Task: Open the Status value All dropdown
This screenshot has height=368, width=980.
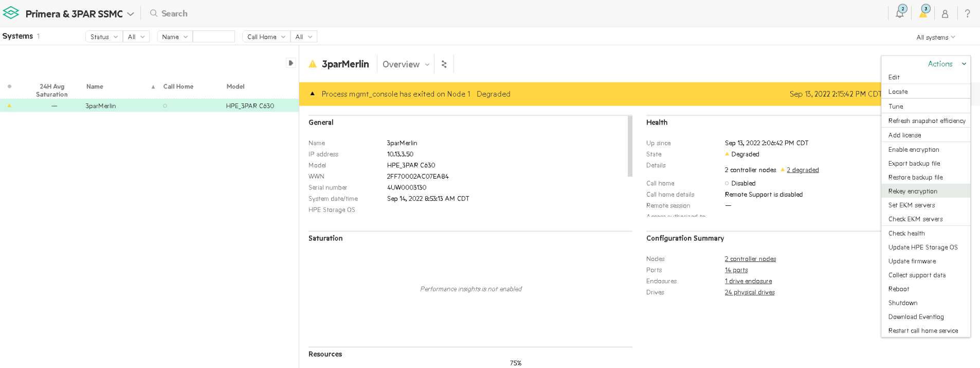Action: tap(136, 37)
